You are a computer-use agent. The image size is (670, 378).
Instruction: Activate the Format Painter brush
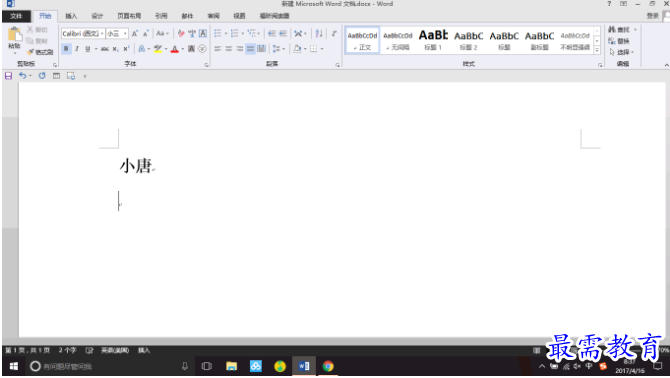coord(40,52)
